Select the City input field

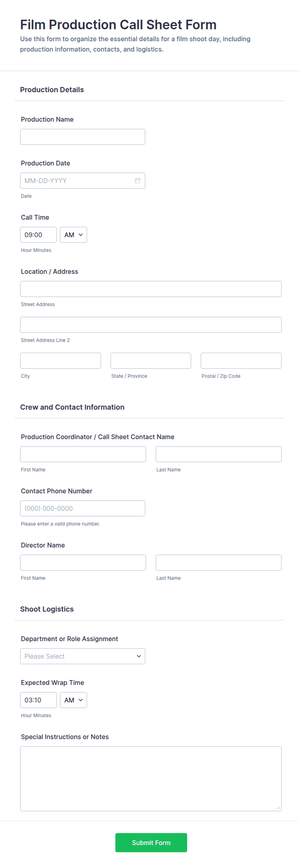pos(60,360)
